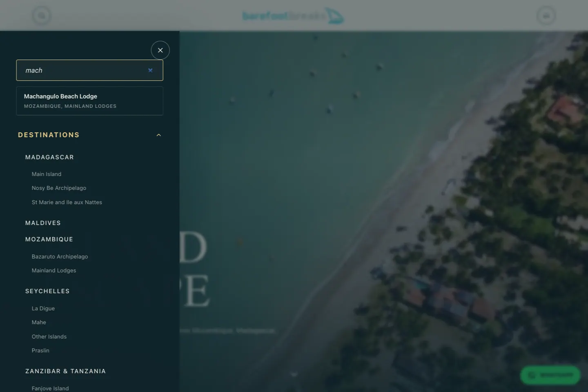This screenshot has width=588, height=392.
Task: Open Maldives destination
Action: pyautogui.click(x=43, y=223)
